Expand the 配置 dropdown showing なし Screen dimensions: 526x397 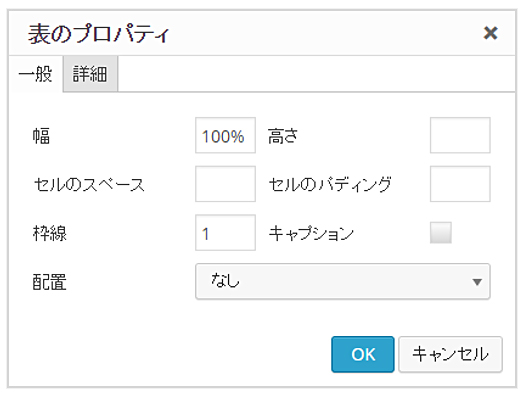(343, 281)
